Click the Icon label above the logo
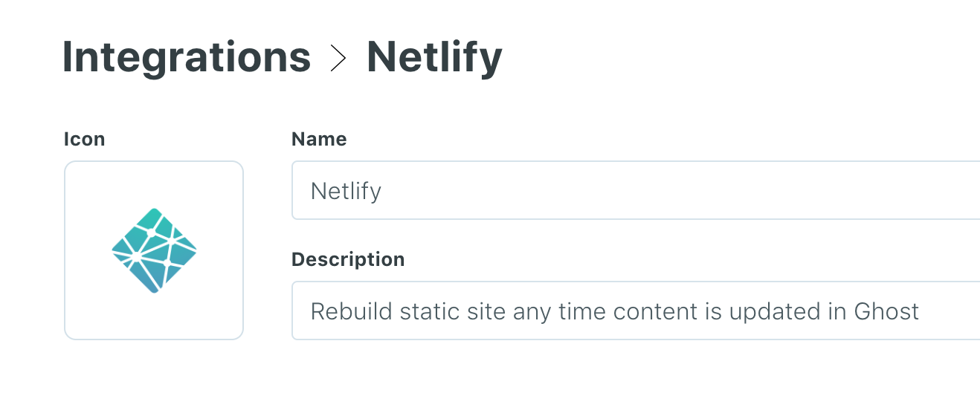Image resolution: width=980 pixels, height=416 pixels. point(84,139)
